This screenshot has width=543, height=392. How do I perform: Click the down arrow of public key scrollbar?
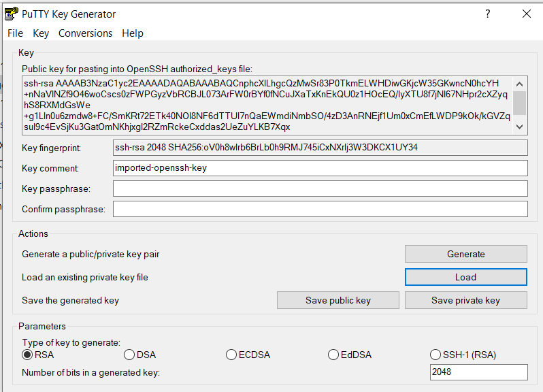click(x=519, y=127)
